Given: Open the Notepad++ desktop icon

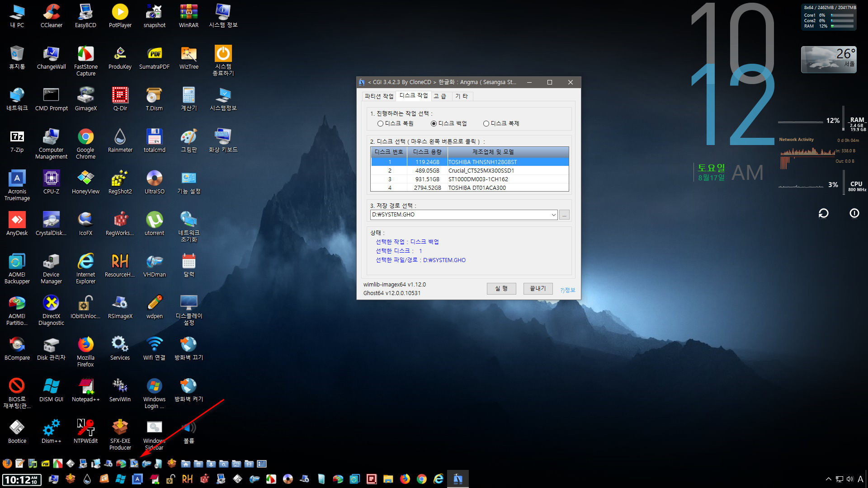Looking at the screenshot, I should 85,390.
